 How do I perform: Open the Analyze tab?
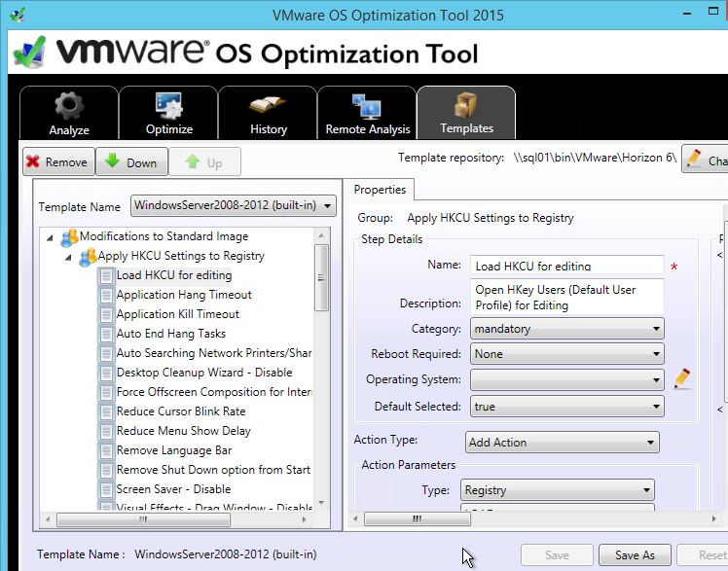(x=69, y=113)
